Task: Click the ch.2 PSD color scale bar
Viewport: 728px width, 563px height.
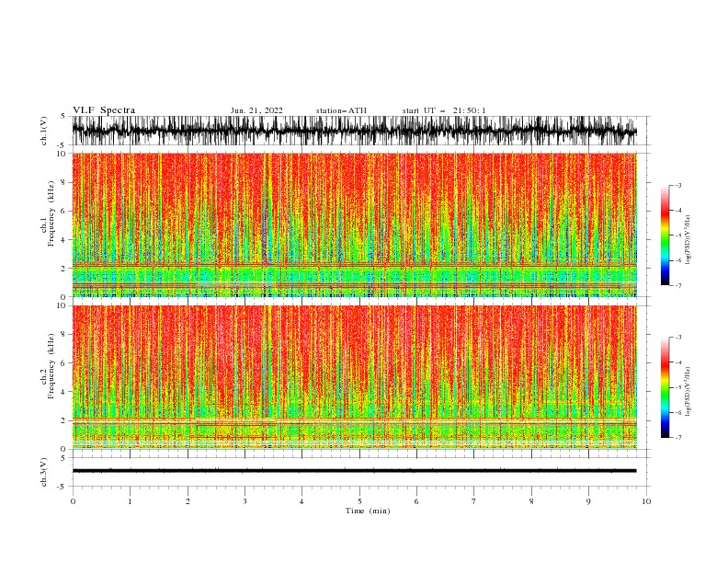Action: (665, 387)
